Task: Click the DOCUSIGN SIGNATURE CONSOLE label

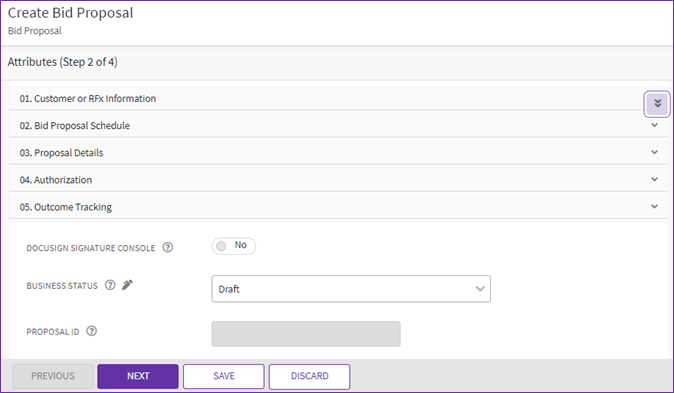Action: point(91,248)
